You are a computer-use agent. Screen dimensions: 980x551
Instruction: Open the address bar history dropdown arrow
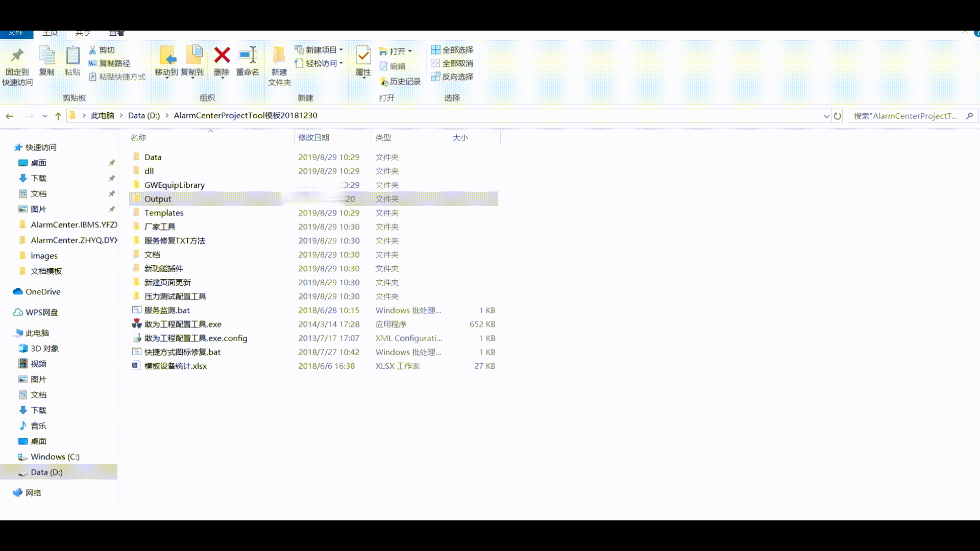(826, 116)
